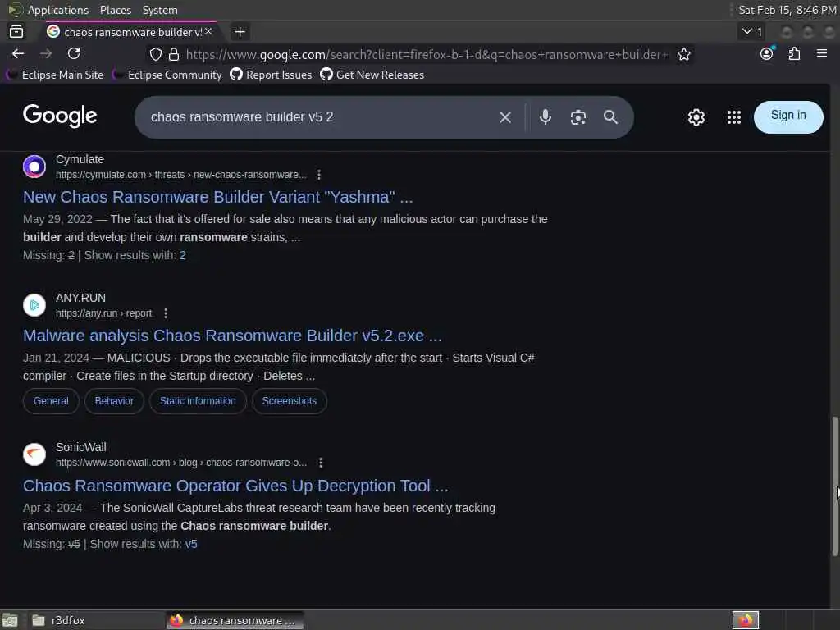Open Malware analysis Chaos Ransomware Builder v5.2.exe result
This screenshot has width=840, height=630.
(232, 336)
